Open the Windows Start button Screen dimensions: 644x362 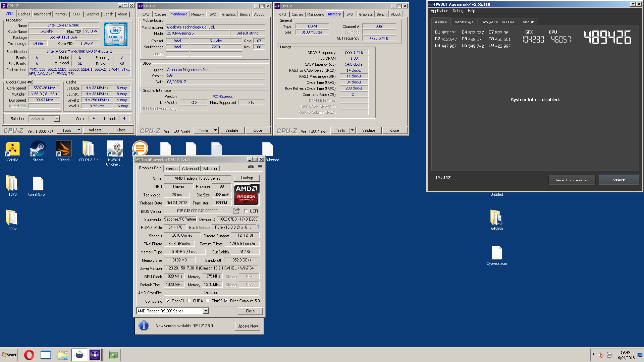point(9,355)
